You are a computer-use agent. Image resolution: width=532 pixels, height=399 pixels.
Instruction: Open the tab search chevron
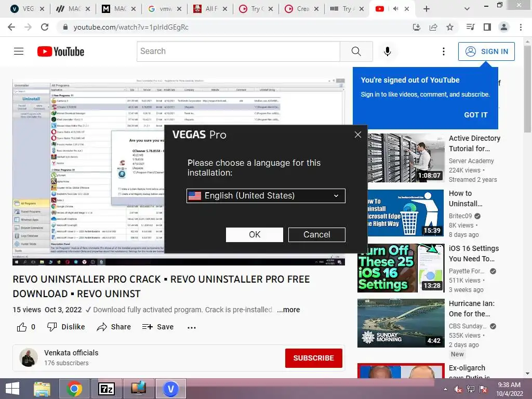point(467,9)
